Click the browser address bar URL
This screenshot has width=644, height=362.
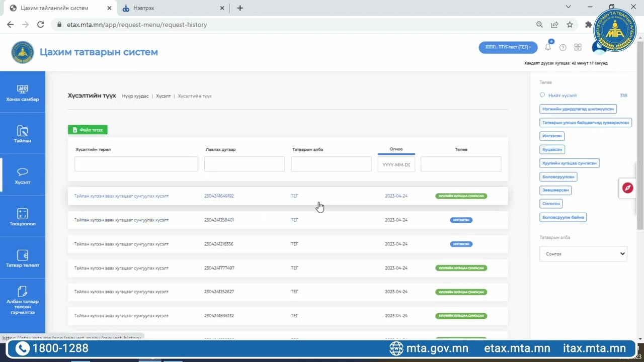137,25
